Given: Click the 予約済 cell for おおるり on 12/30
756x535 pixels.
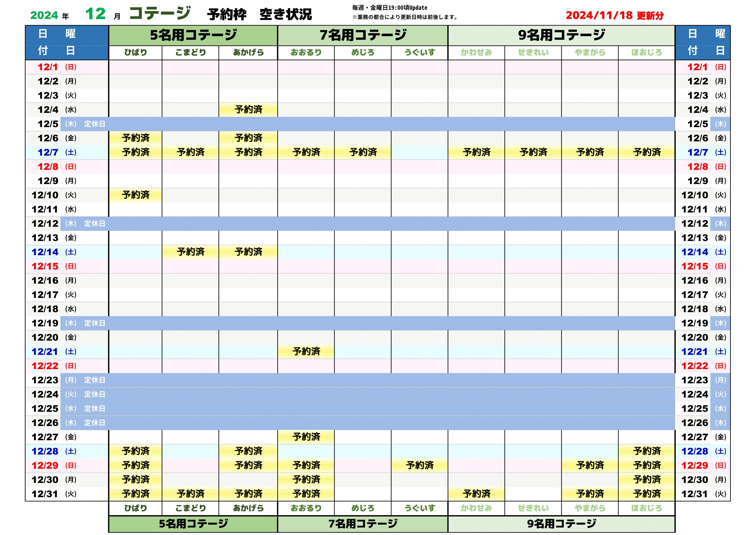Looking at the screenshot, I should pyautogui.click(x=306, y=480).
